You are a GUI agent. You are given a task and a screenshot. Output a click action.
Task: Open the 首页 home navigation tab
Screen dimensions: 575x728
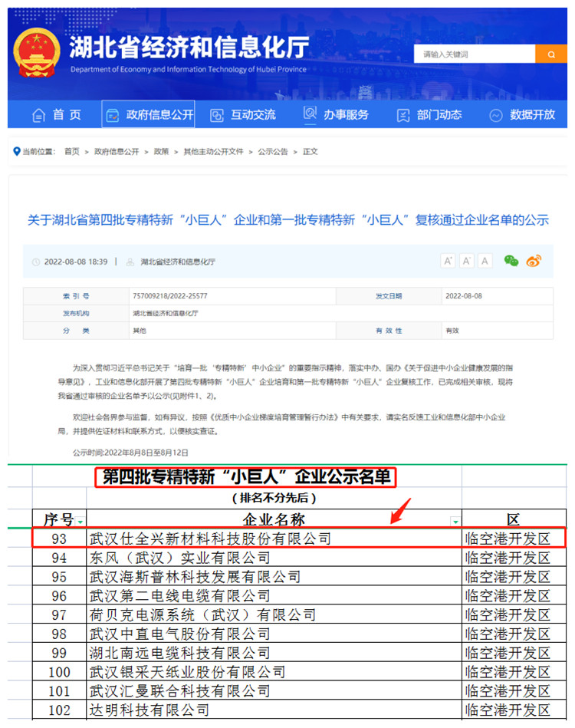click(x=57, y=114)
